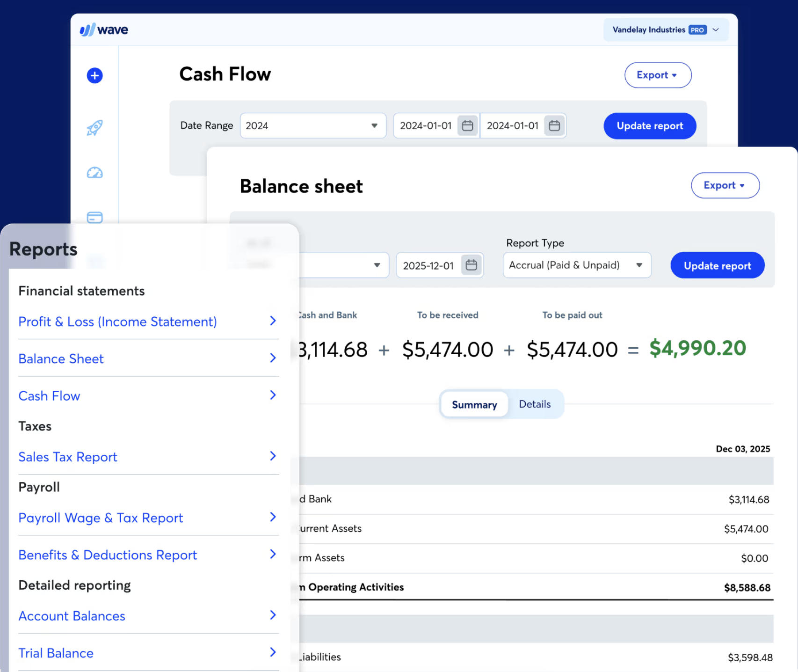Viewport: 798px width, 672px height.
Task: Open calendar icon beside 2025-12-01 date
Action: [472, 265]
